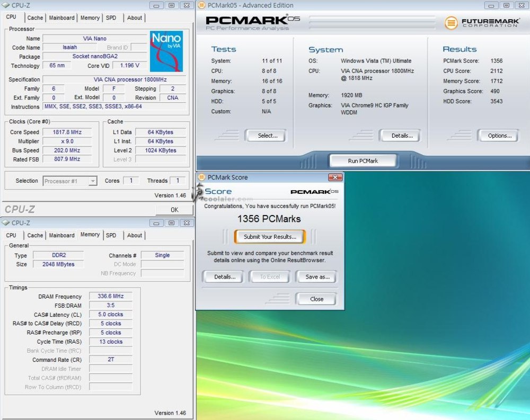
Task: Select SPD tab in top CPU-Z
Action: [111, 18]
